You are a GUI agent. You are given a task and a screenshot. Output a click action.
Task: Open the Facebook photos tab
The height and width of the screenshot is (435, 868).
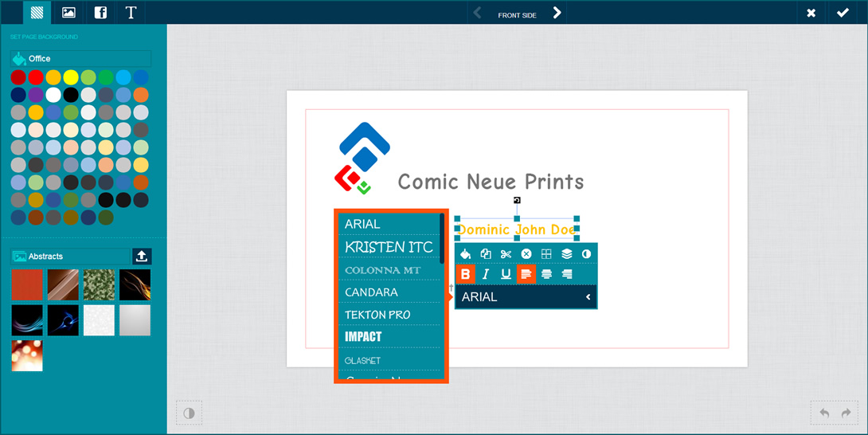[x=100, y=12]
